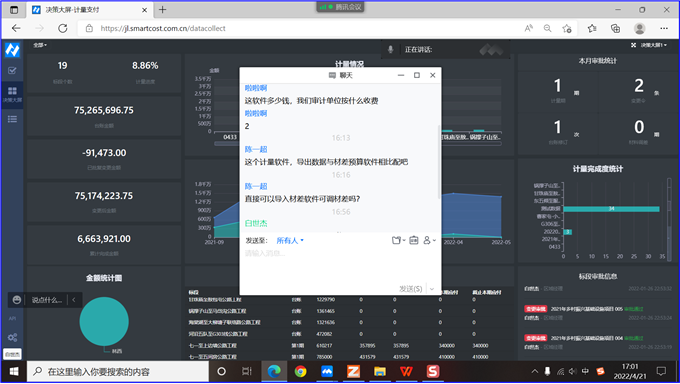Select the 决策大屏-计量支付 browser tab
680x384 pixels.
pyautogui.click(x=89, y=10)
